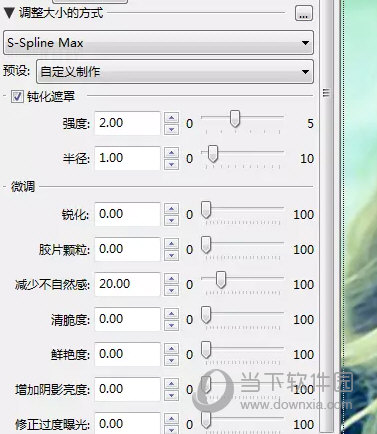
Task: Increase 锐化 with up arrow
Action: 171,209
